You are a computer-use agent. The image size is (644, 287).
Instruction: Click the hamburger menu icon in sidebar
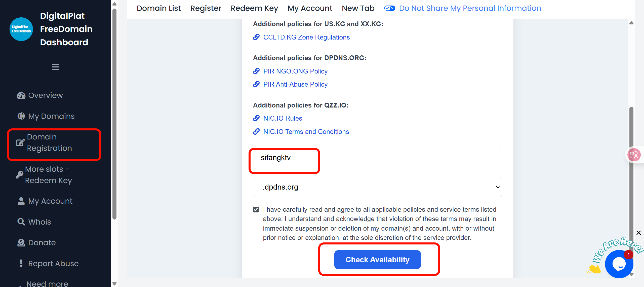tap(55, 67)
